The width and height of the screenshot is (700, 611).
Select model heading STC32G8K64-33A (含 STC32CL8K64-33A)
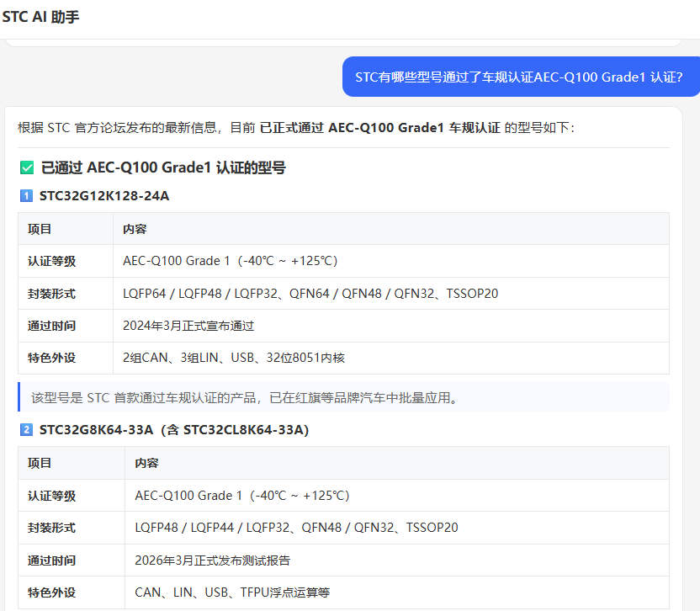[x=174, y=430]
